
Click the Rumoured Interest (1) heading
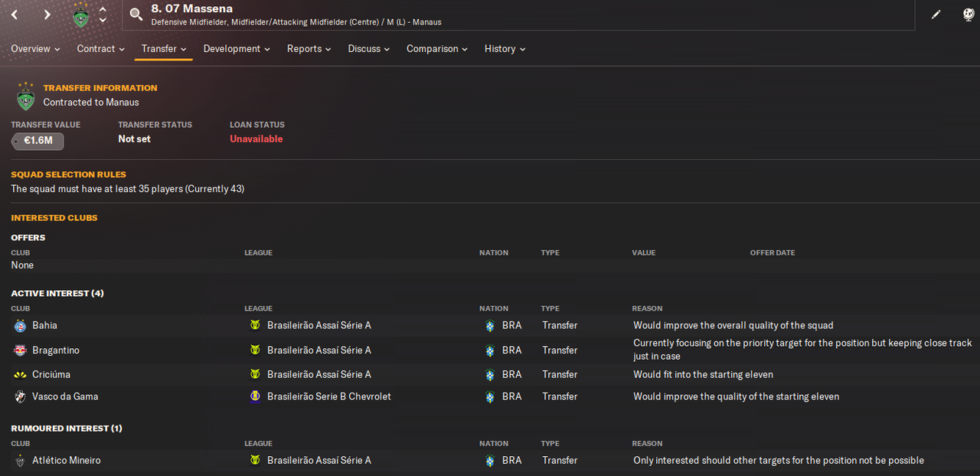click(67, 428)
